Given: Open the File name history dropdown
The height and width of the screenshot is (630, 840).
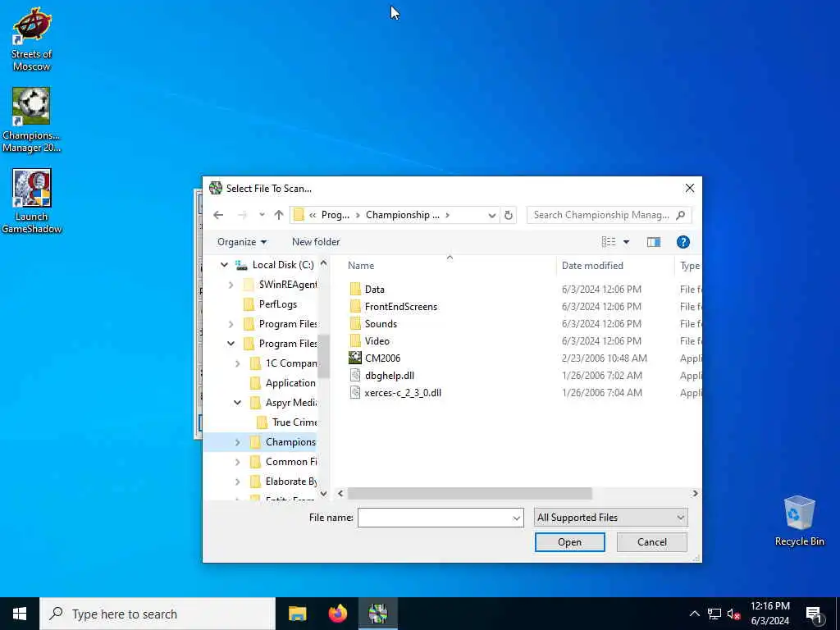Looking at the screenshot, I should tap(517, 518).
